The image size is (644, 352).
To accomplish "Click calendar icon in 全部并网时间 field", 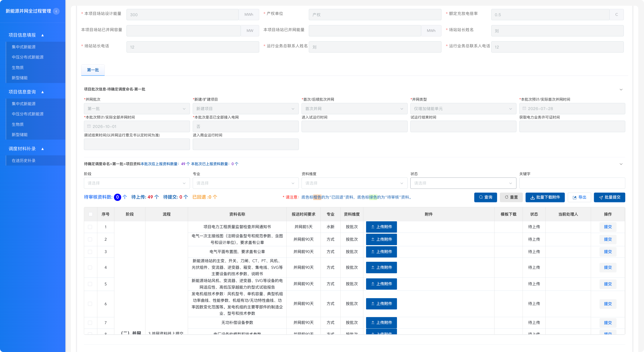I will [x=89, y=126].
